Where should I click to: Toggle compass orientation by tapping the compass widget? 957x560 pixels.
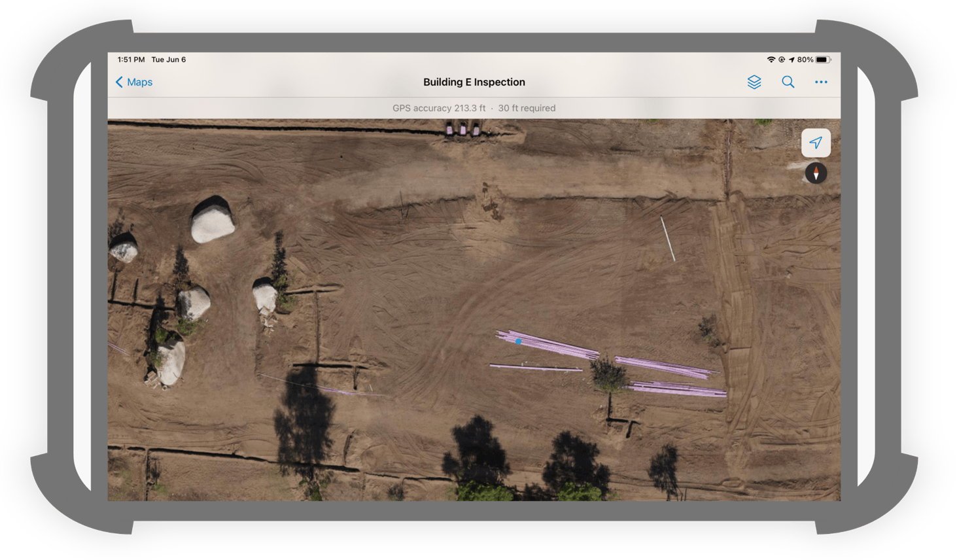click(x=816, y=173)
